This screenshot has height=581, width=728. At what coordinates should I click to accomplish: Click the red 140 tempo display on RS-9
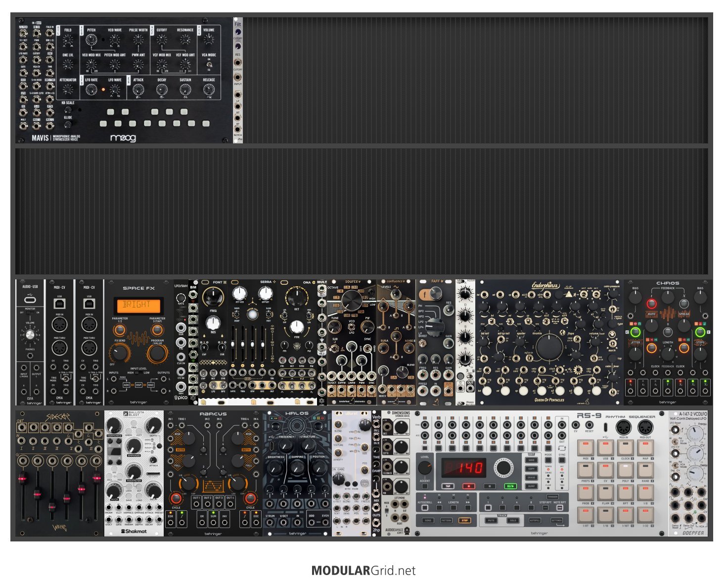(463, 467)
